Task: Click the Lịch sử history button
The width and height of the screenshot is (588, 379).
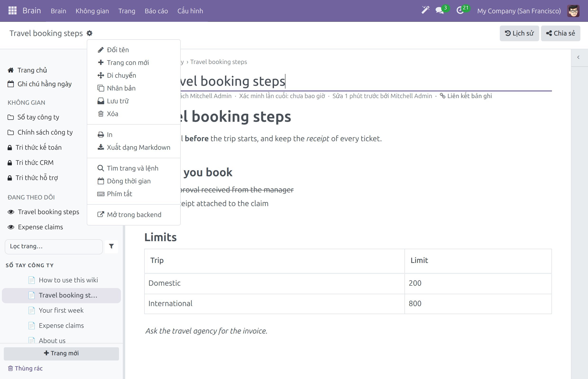Action: (x=519, y=33)
